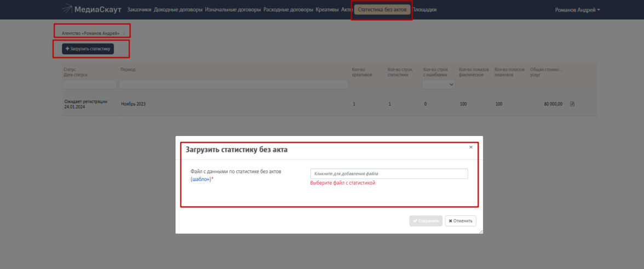Open document icon in Ноябрь 2023 row
Image resolution: width=644 pixels, height=269 pixels.
[x=572, y=104]
